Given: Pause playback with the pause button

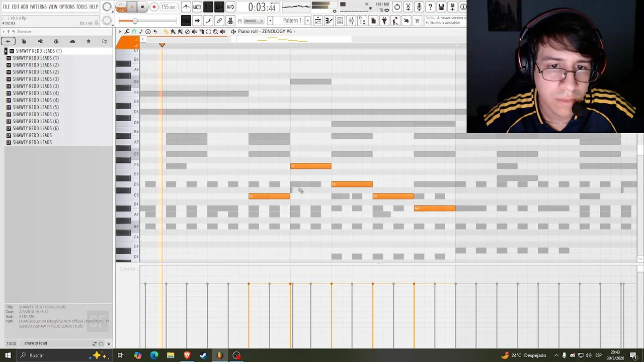Looking at the screenshot, I should tap(132, 7).
